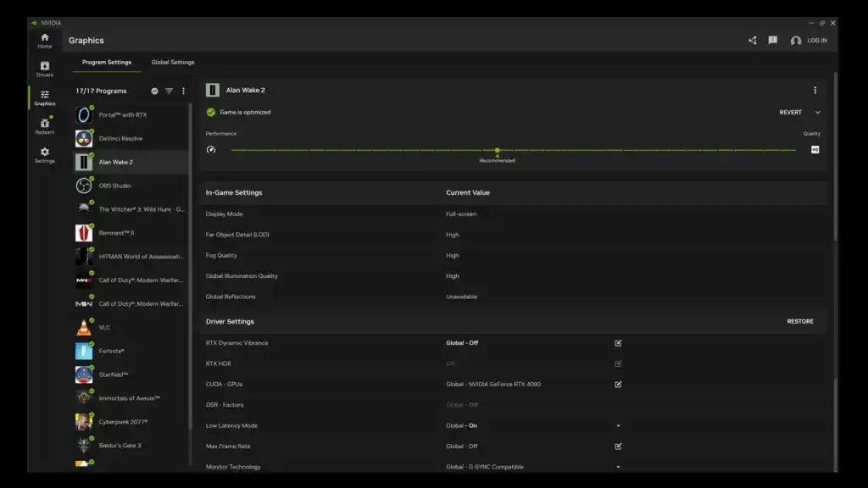Open the Home section in sidebar
Screen dimensions: 868x488
[45, 41]
